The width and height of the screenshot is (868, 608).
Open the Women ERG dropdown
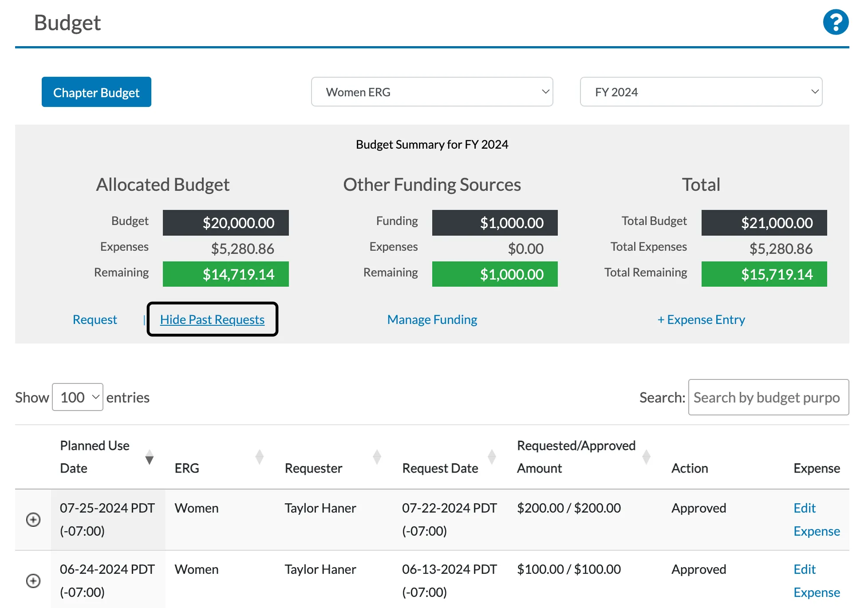[x=432, y=92]
